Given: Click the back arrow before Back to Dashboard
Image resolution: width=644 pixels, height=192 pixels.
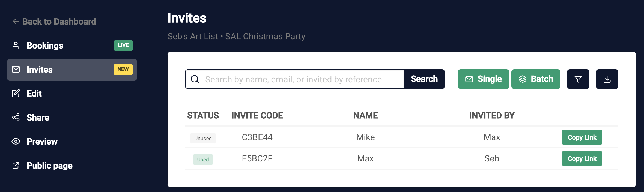Looking at the screenshot, I should pos(16,21).
